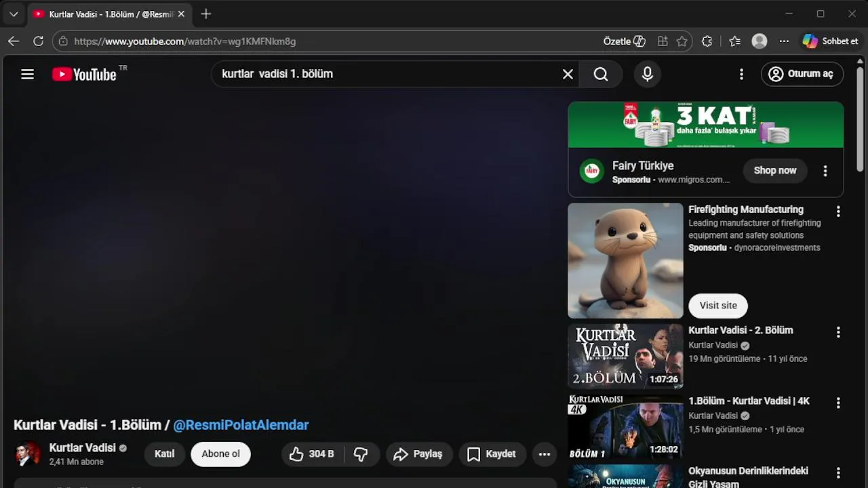868x488 pixels.
Task: Open 1.Bölüm - Kurtlar Vadisi | 4K title
Action: (749, 401)
